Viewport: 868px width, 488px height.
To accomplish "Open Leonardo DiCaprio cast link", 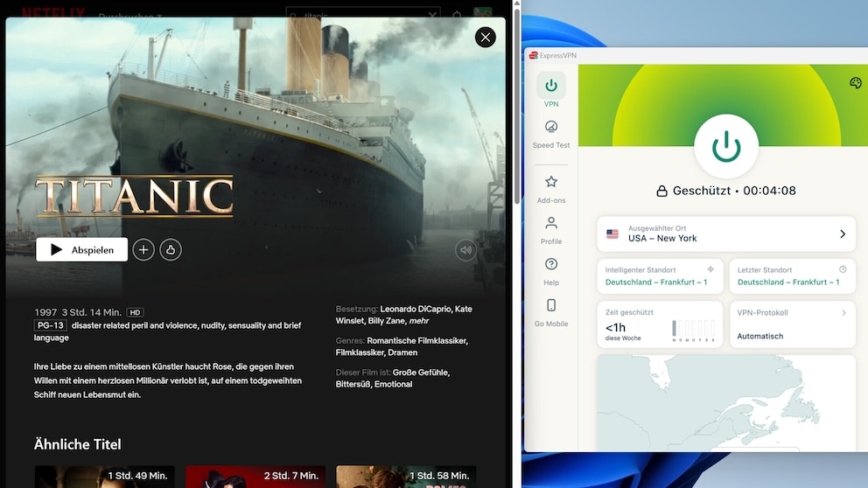I will click(x=416, y=309).
